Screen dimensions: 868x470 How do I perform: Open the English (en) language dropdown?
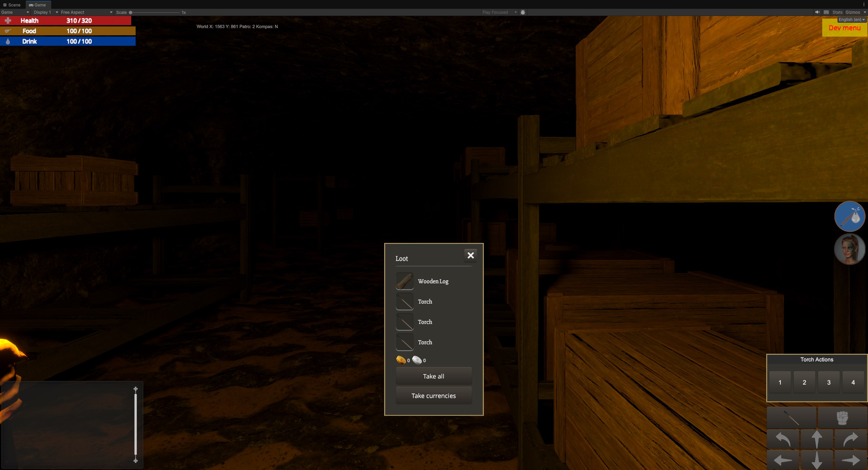[x=851, y=20]
